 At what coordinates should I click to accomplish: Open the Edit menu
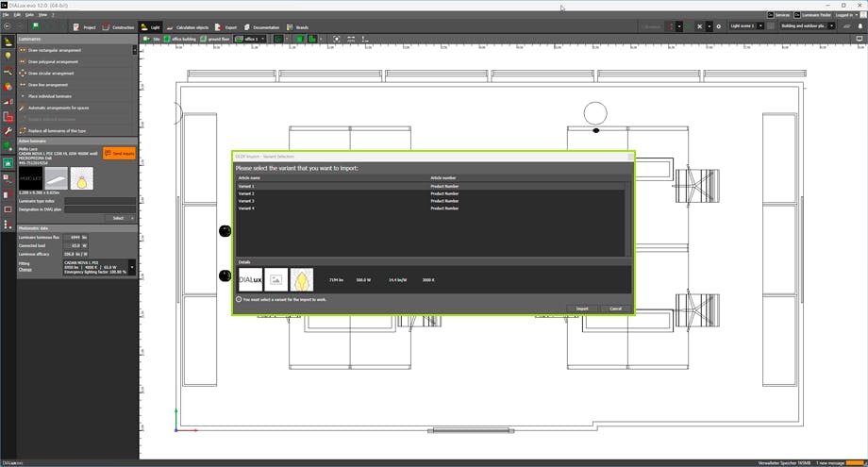[17, 15]
